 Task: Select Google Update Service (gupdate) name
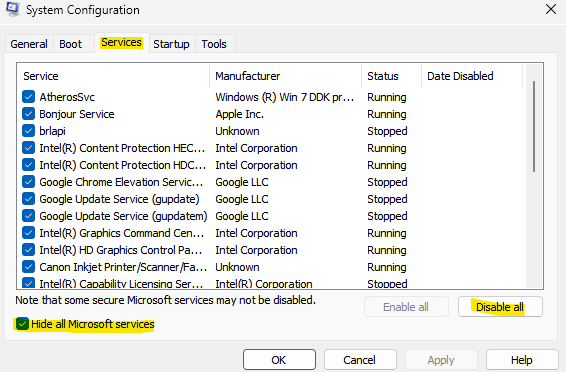click(x=119, y=199)
